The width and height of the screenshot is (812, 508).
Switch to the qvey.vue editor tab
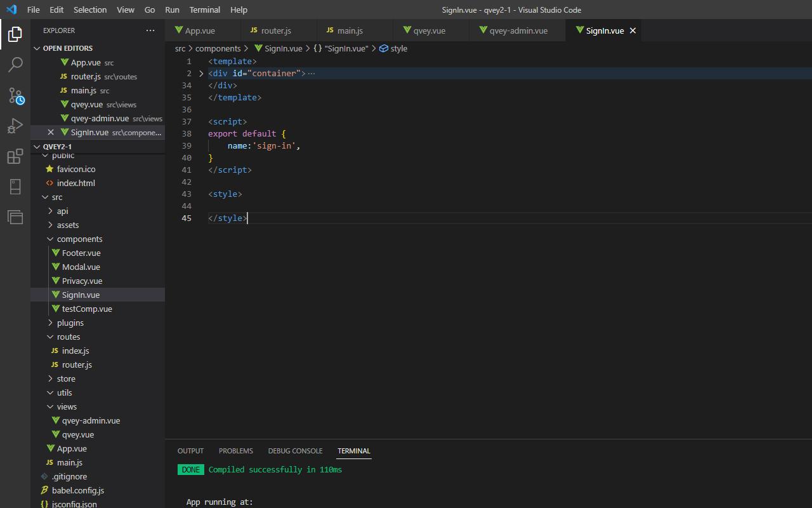pyautogui.click(x=431, y=30)
